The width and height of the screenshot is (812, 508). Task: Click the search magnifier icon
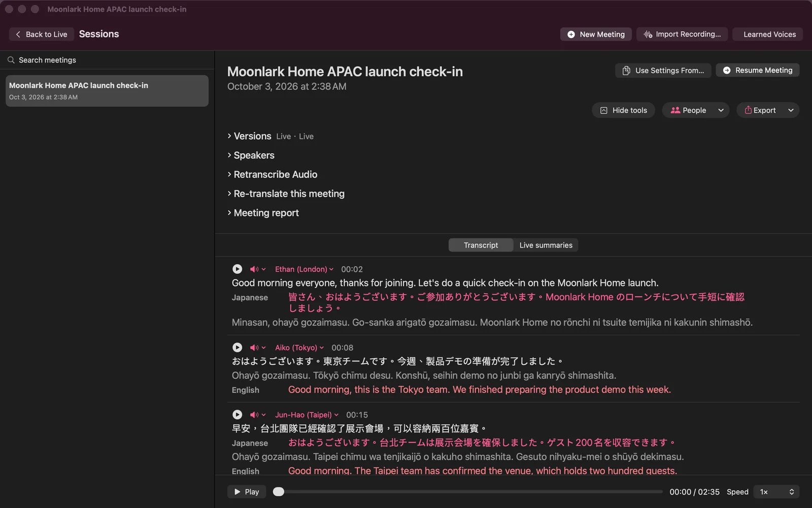click(x=11, y=60)
